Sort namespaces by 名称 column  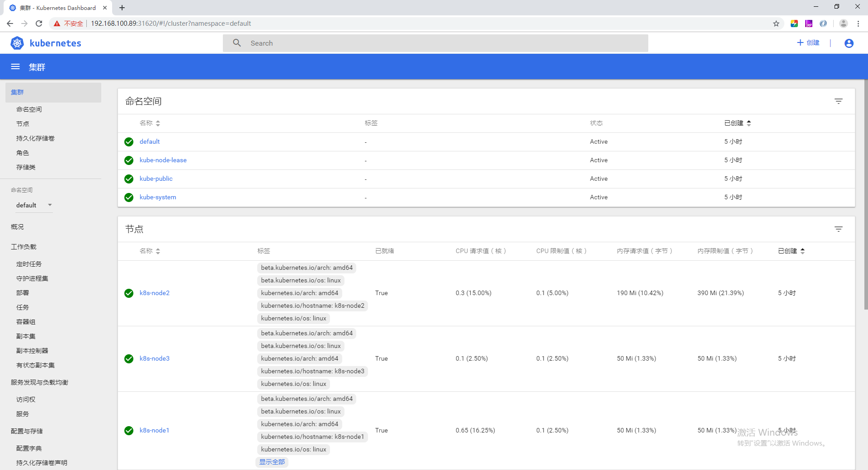tap(150, 123)
